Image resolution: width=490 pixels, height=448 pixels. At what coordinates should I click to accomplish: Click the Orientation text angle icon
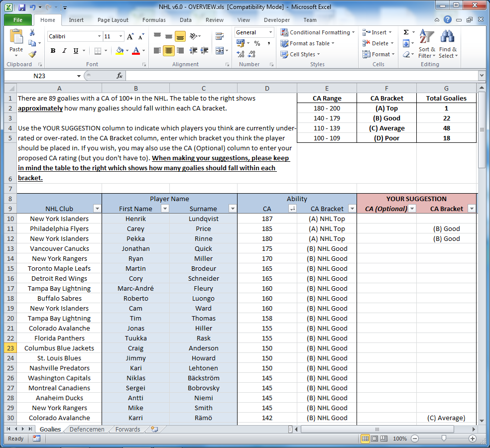(x=193, y=36)
